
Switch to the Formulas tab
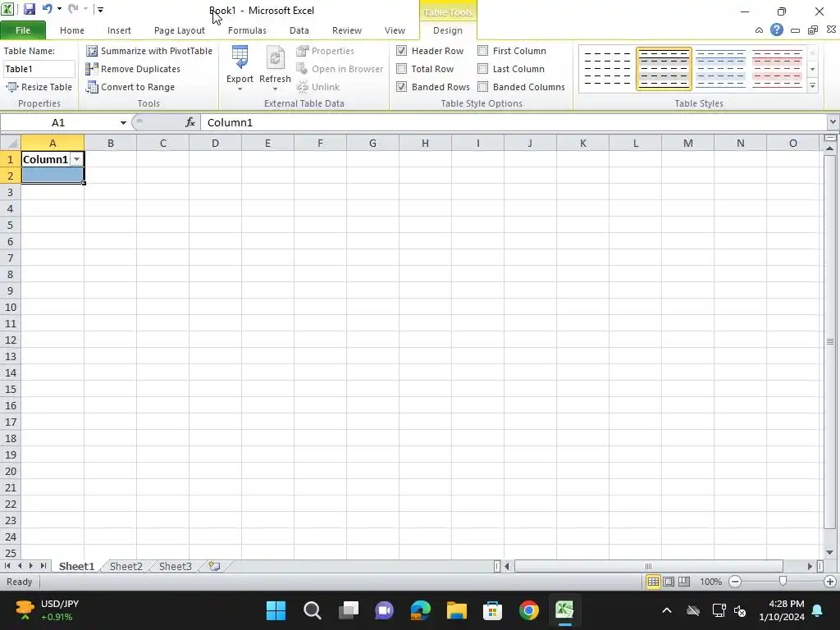coord(247,30)
